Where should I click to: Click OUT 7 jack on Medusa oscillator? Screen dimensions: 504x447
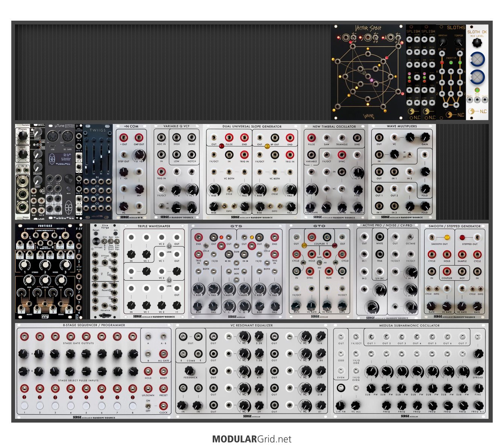click(x=463, y=337)
